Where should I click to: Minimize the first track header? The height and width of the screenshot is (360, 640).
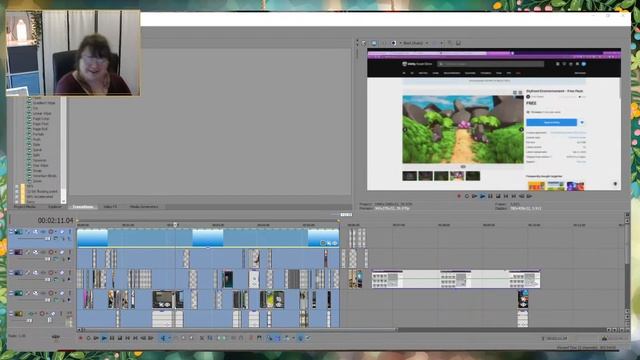coord(11,232)
